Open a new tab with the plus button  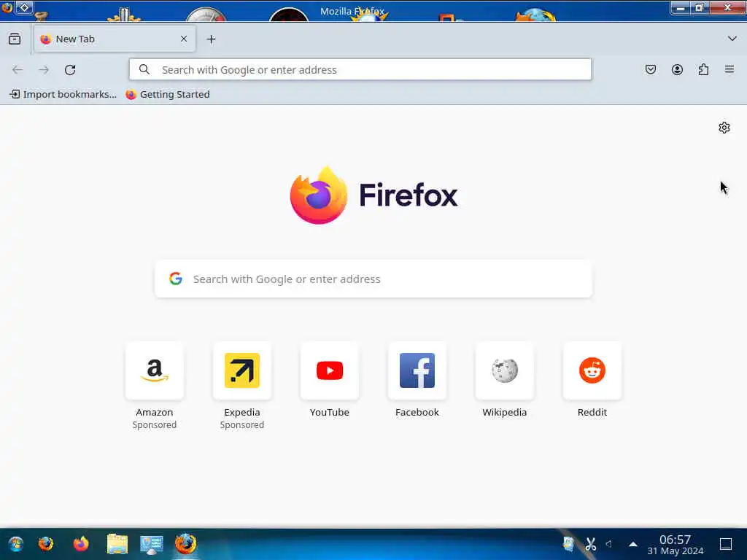pyautogui.click(x=211, y=39)
